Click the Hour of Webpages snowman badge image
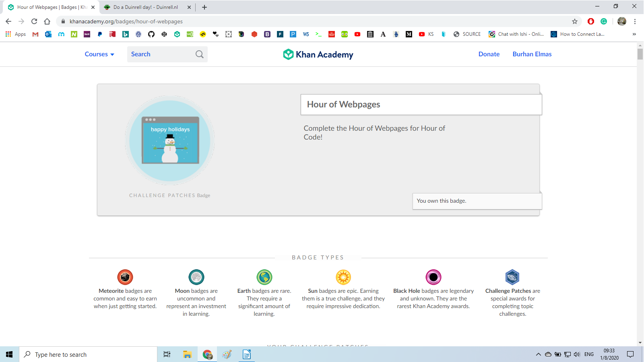Screen dimensions: 644x362 pos(170,140)
